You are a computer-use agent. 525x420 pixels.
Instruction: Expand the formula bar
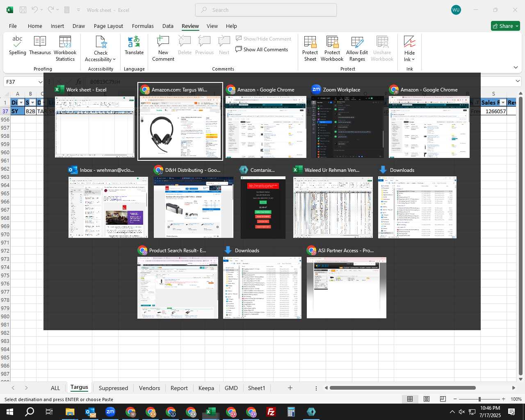pos(518,81)
